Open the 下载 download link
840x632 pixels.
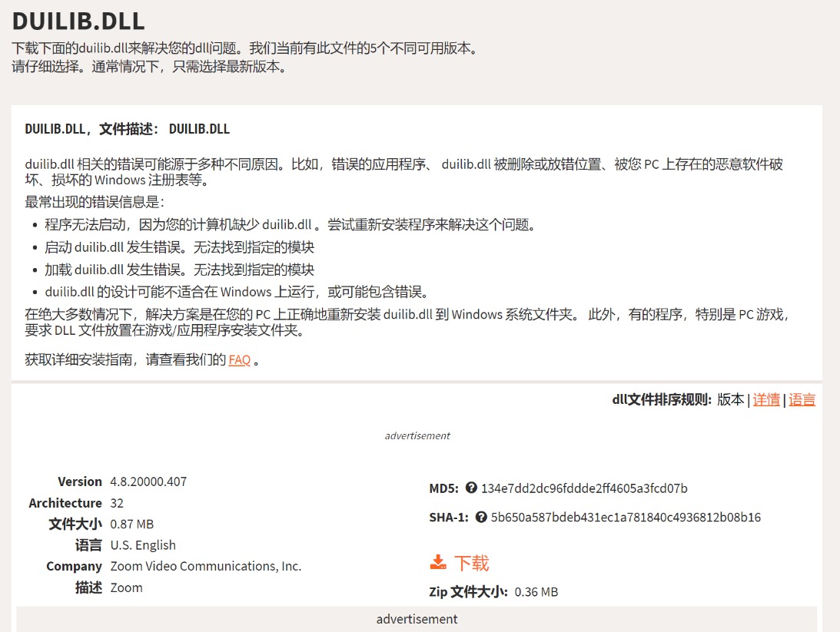point(471,563)
